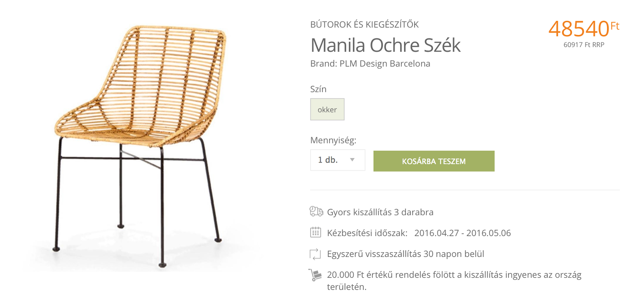This screenshot has width=644, height=302.
Task: Click the Manila Ochre Szék product title
Action: [x=385, y=45]
